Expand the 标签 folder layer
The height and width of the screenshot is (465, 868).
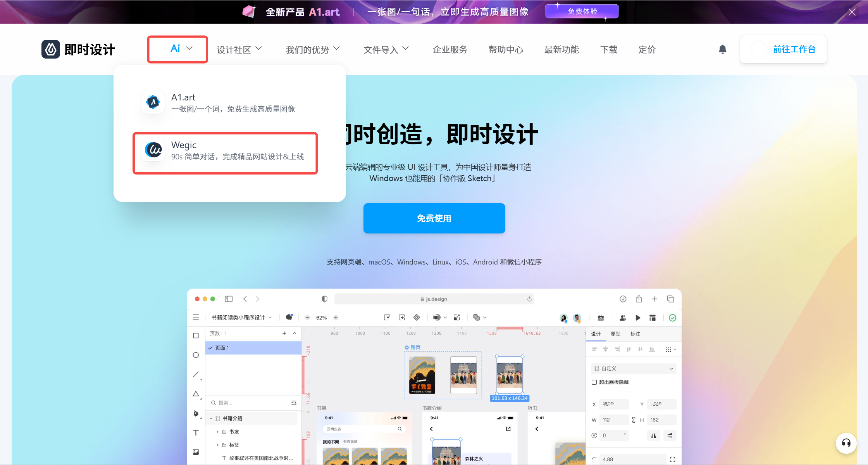[218, 445]
